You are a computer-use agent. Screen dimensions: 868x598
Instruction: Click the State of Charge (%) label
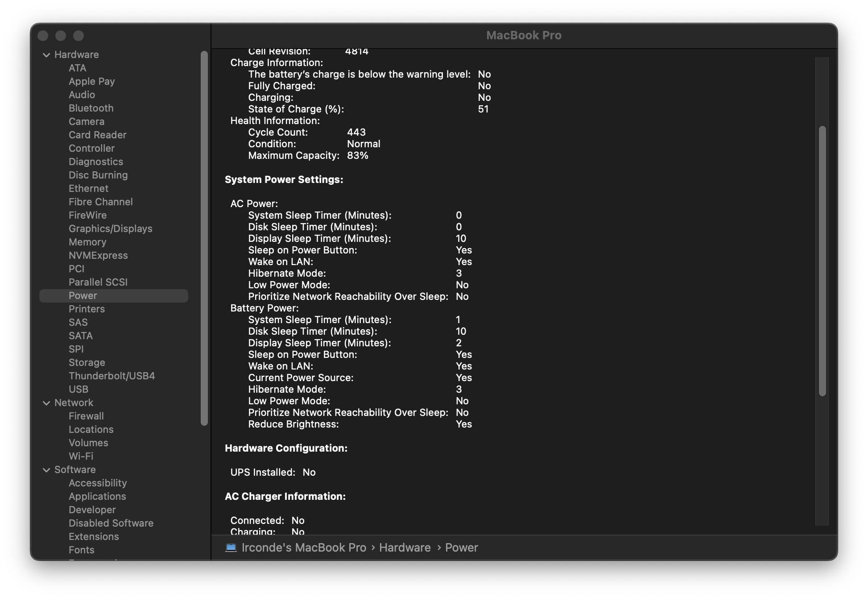click(296, 109)
